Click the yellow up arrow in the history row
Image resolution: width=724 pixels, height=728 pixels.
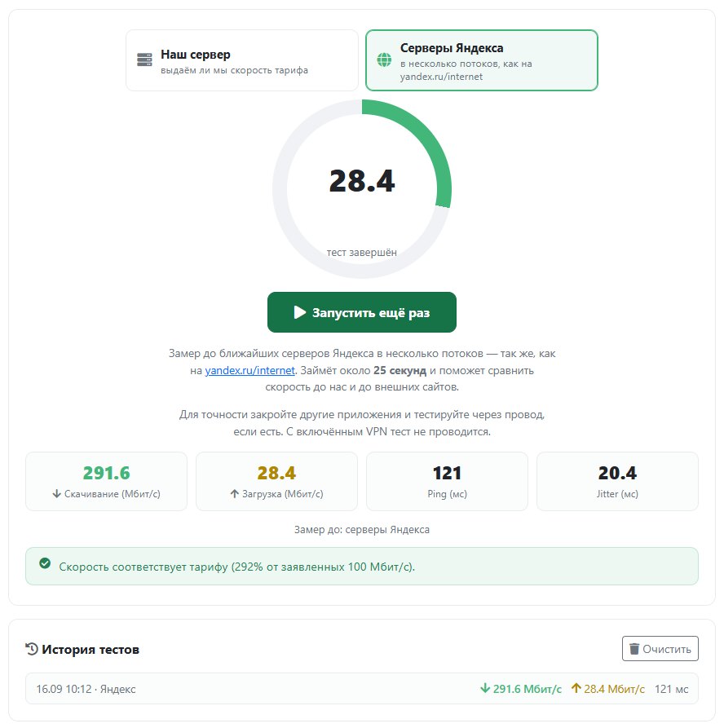coord(576,688)
